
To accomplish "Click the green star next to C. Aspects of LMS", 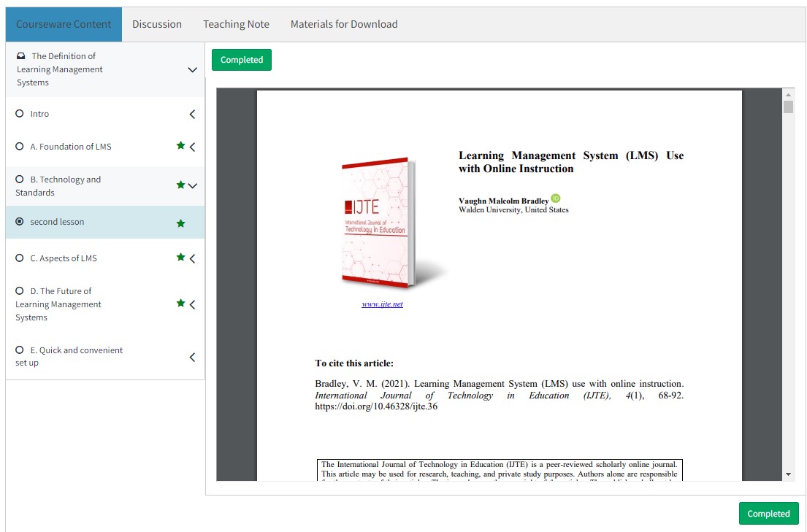I will point(180,258).
